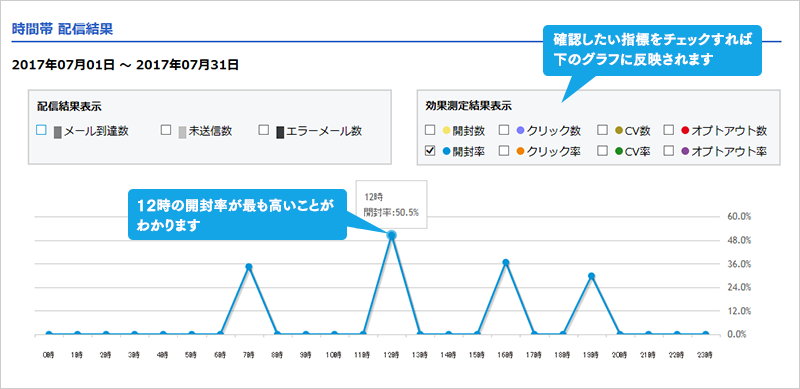Tick the オプトアウト率 checkbox
Screen dimensions: 800x389
(x=668, y=151)
